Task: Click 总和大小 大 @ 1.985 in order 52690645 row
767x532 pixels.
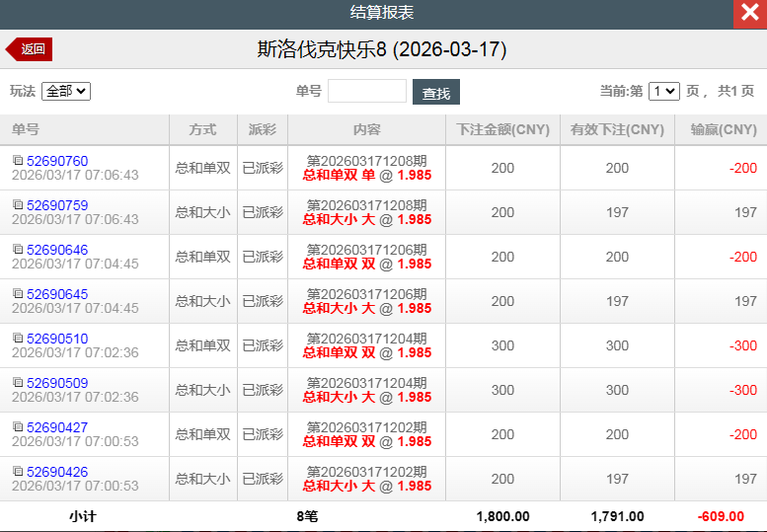Action: [367, 309]
